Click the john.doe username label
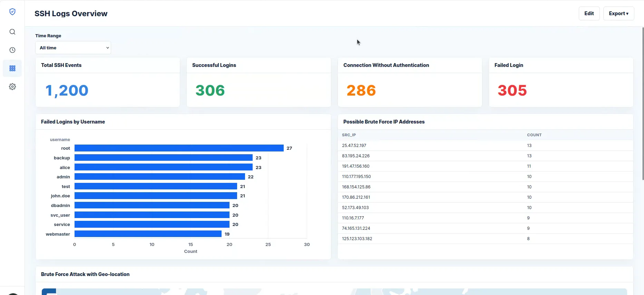The height and width of the screenshot is (295, 644). (60, 196)
